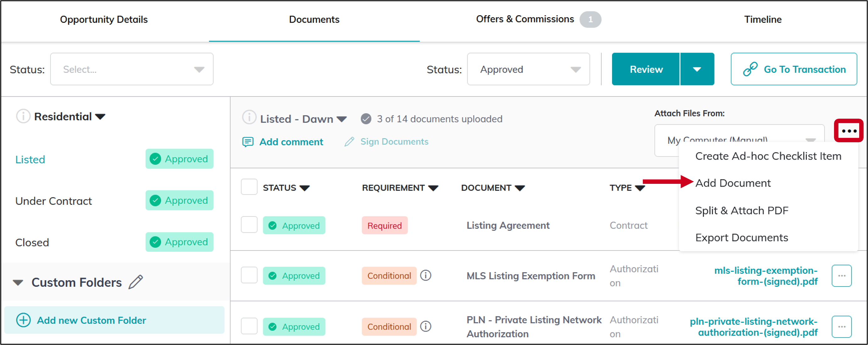Check the Listing Agreement row checkbox
This screenshot has height=345, width=868.
coord(249,225)
